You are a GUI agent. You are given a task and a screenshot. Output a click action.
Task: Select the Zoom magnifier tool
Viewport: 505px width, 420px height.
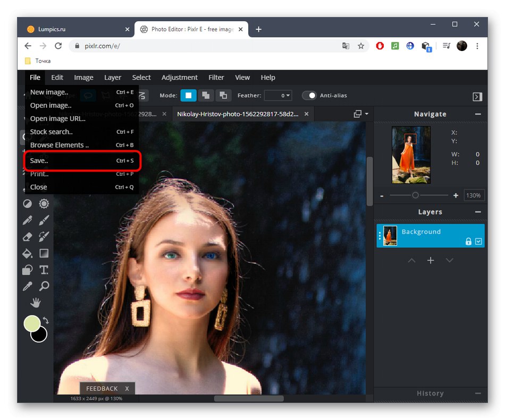(x=44, y=286)
